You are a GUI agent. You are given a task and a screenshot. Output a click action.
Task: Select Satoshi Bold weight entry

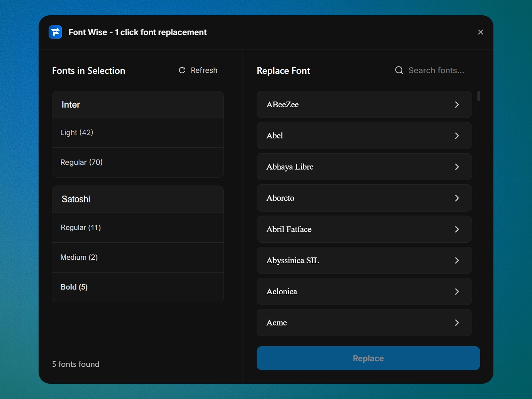[x=138, y=287]
